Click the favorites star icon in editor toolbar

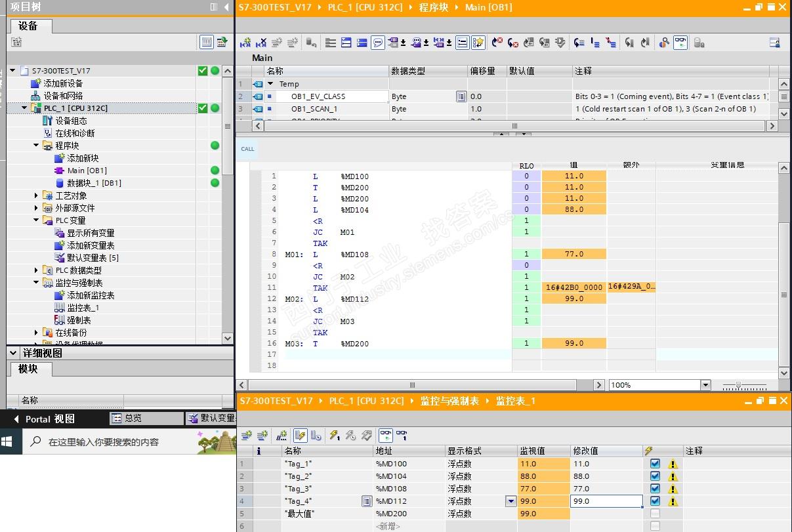point(478,43)
